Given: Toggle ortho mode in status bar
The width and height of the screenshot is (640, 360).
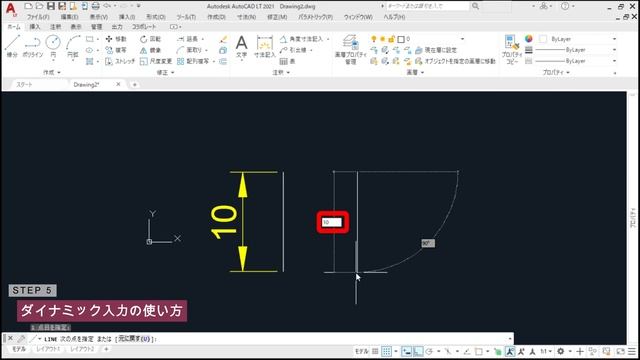Looking at the screenshot, I should [418, 351].
